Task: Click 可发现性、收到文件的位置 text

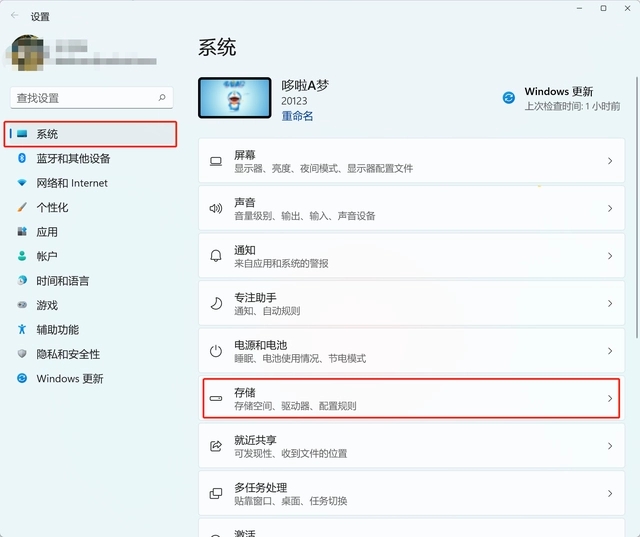Action: (291, 453)
